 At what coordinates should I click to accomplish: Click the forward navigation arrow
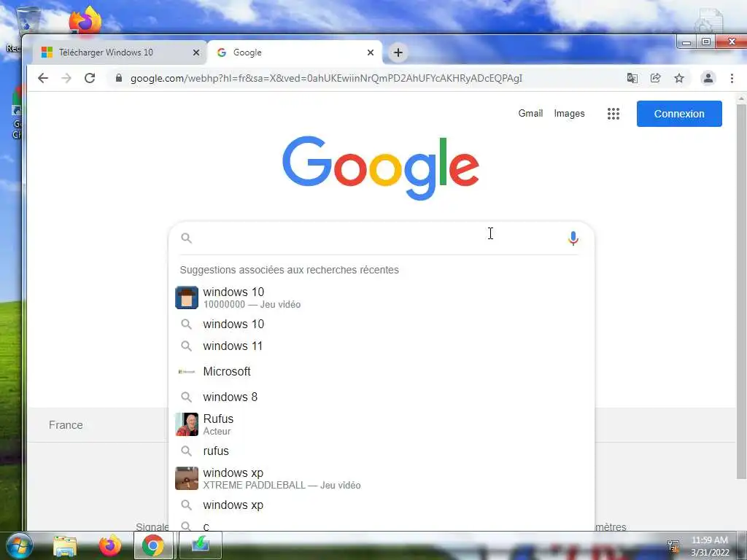pyautogui.click(x=66, y=78)
